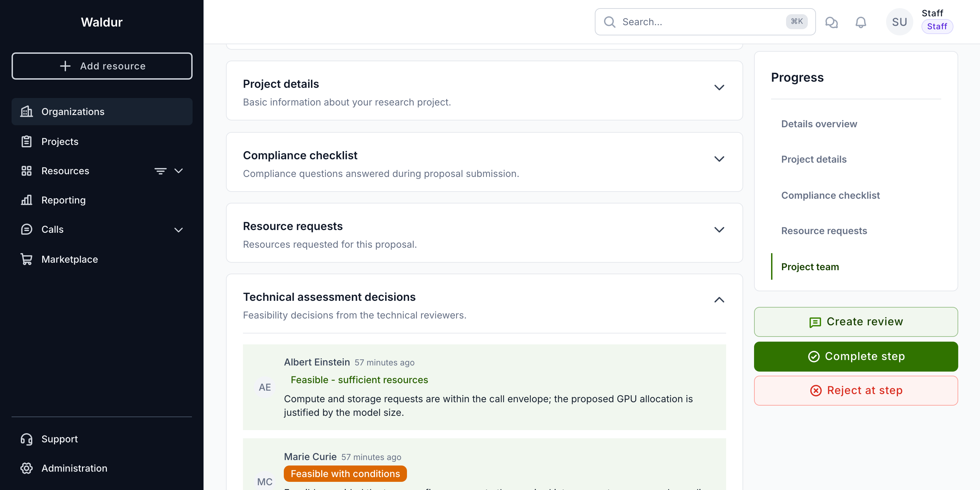Click the Reporting bar chart icon
This screenshot has width=980, height=490.
pyautogui.click(x=26, y=200)
